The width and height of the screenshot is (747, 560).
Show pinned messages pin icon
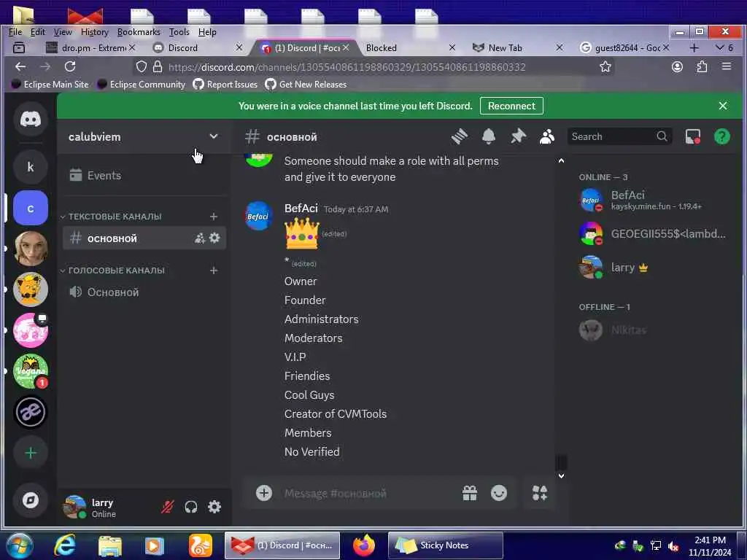(x=518, y=136)
